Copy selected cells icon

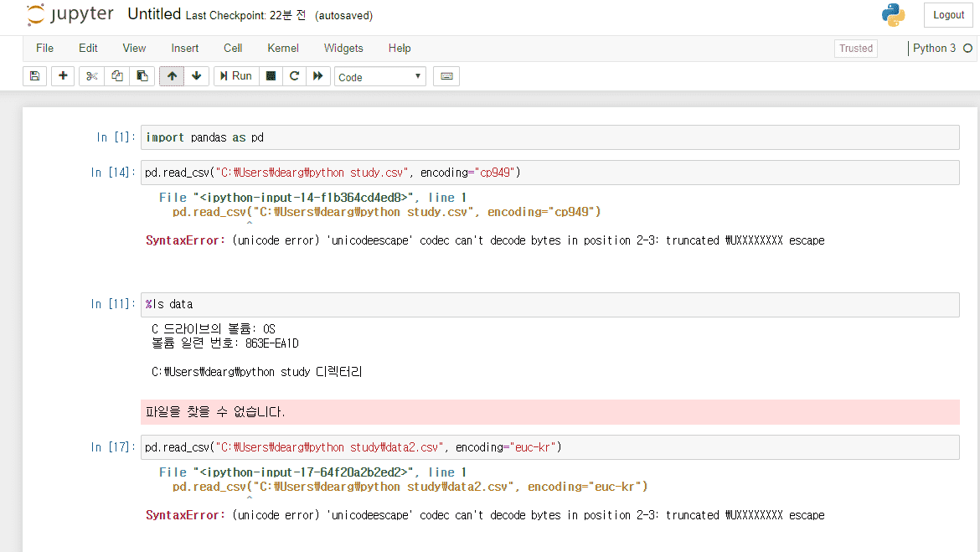(x=117, y=76)
